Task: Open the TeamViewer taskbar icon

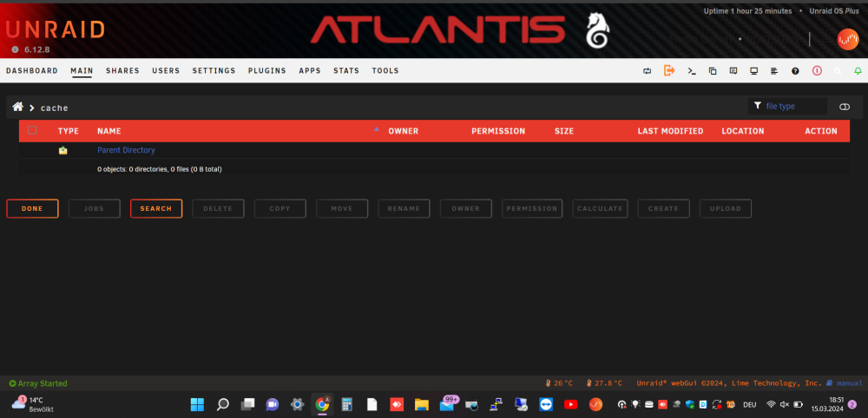Action: point(546,404)
